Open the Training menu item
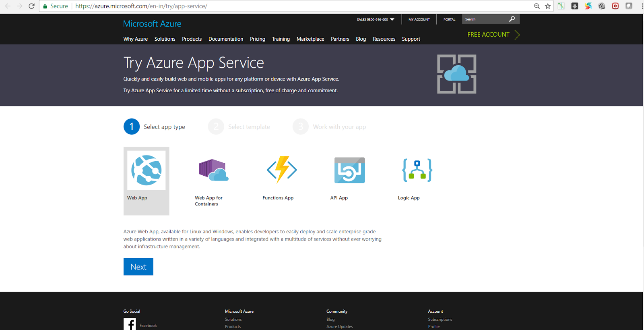644x330 pixels. (281, 39)
